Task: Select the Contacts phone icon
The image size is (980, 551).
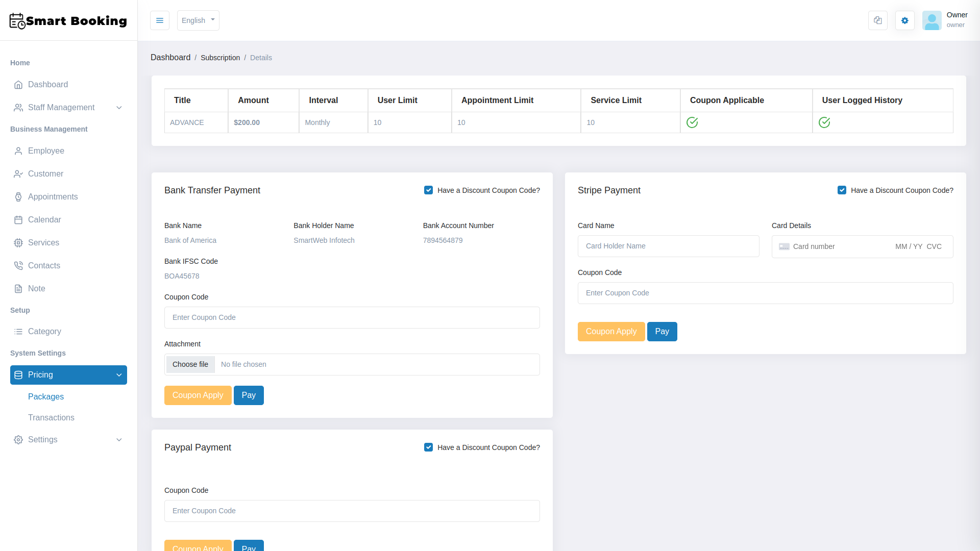Action: (x=18, y=265)
